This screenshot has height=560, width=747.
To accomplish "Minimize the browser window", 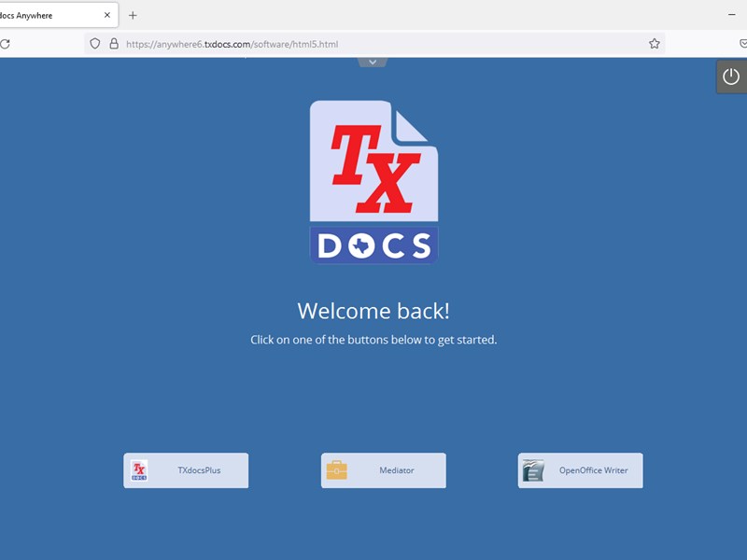I will (x=732, y=15).
